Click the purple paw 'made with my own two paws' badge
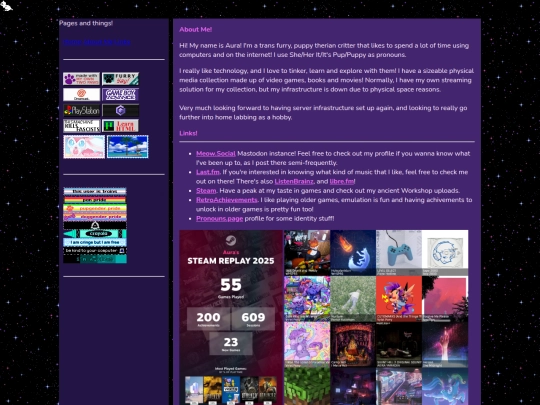Screen dimensions: 540x405 82,79
